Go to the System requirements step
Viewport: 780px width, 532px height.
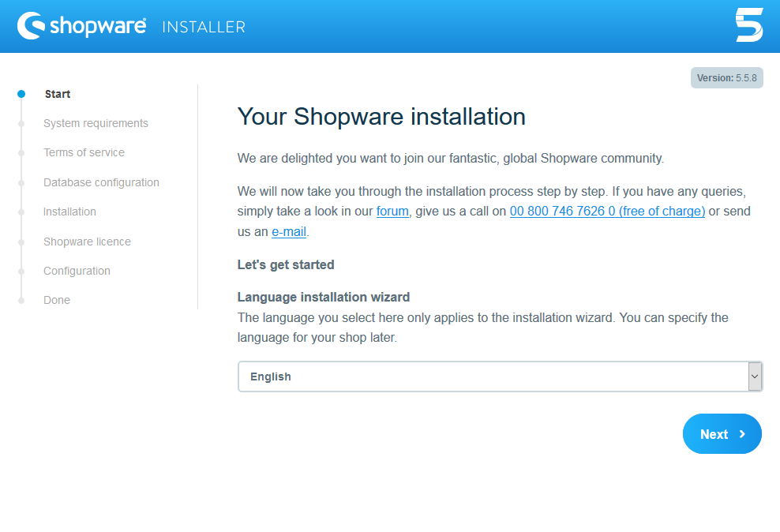click(96, 123)
